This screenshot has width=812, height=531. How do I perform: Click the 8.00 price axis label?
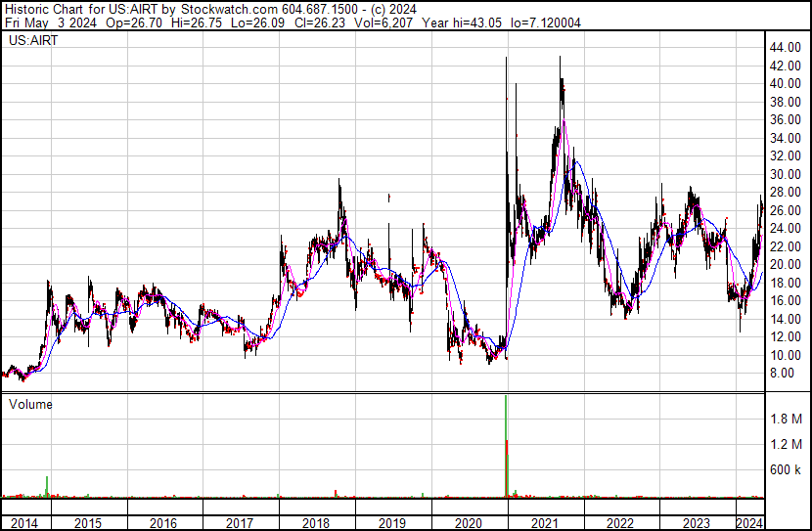(x=783, y=373)
